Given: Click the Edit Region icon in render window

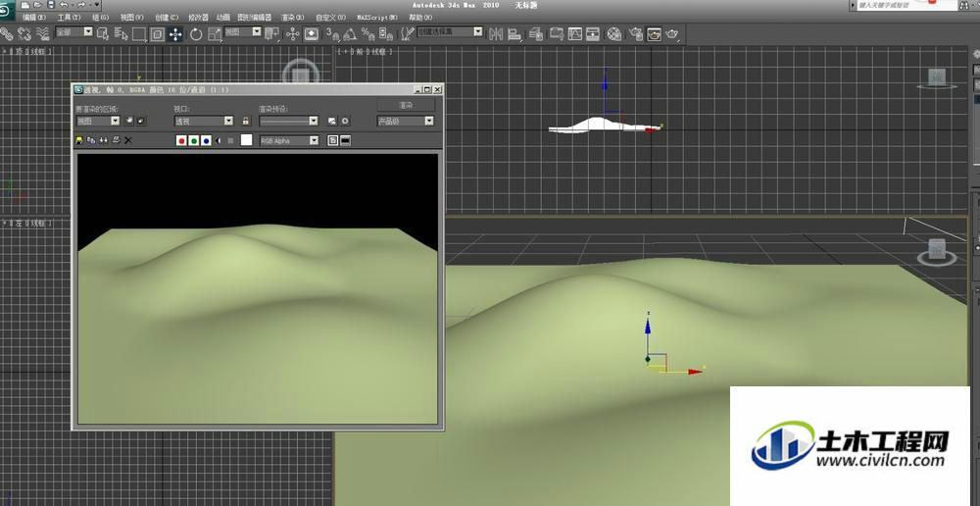Looking at the screenshot, I should (130, 121).
